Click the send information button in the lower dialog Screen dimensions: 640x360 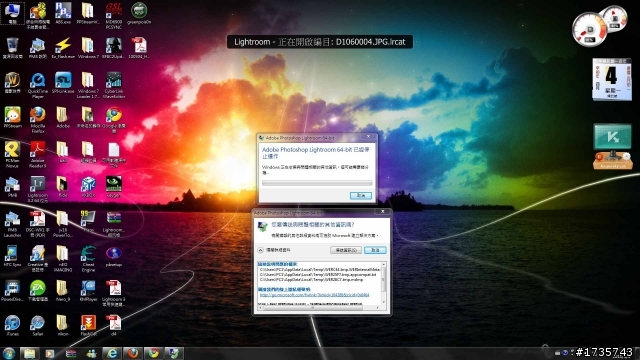click(x=346, y=250)
